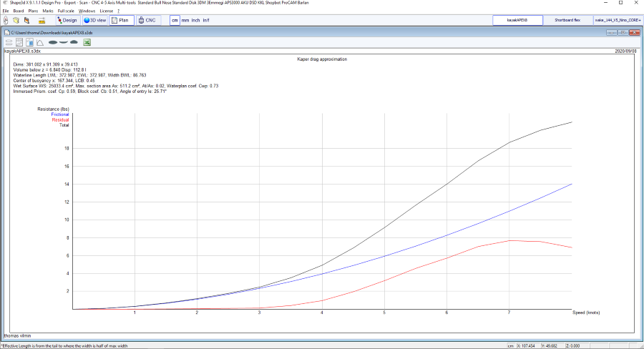Click the CNC mode button

click(147, 21)
